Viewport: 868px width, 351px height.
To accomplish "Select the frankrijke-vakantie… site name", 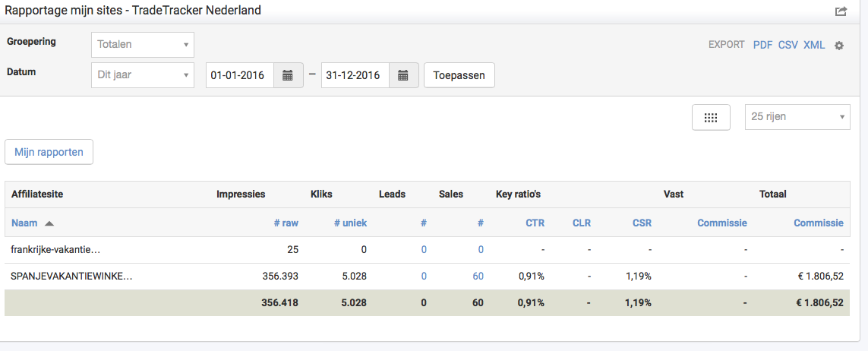I will click(55, 250).
